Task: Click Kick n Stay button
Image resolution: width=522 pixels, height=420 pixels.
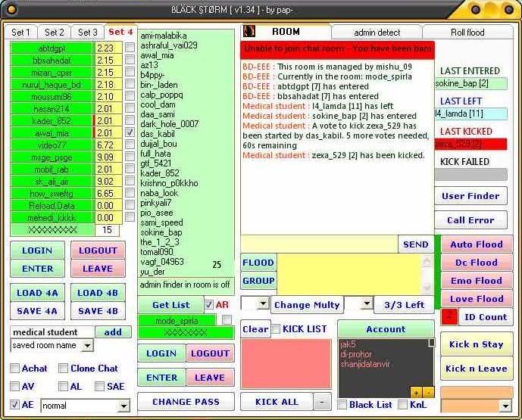Action: [477, 344]
